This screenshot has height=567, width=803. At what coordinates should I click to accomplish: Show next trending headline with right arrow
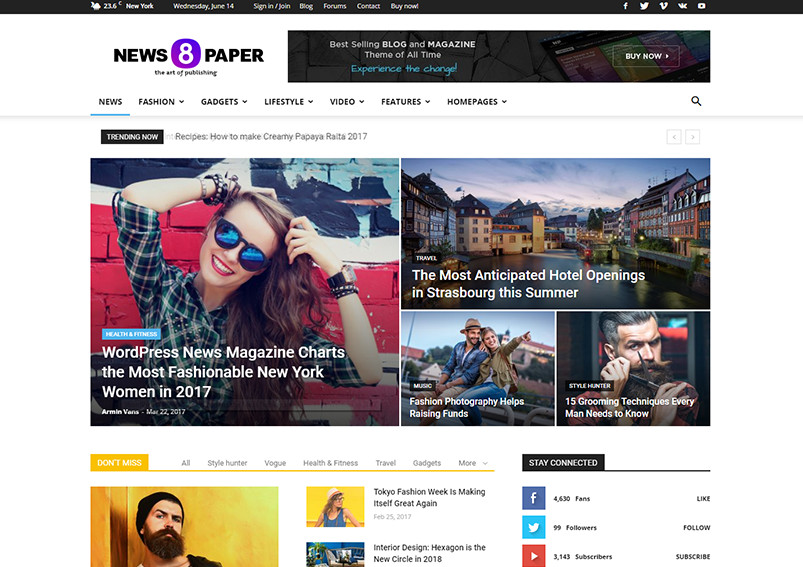[x=692, y=137]
